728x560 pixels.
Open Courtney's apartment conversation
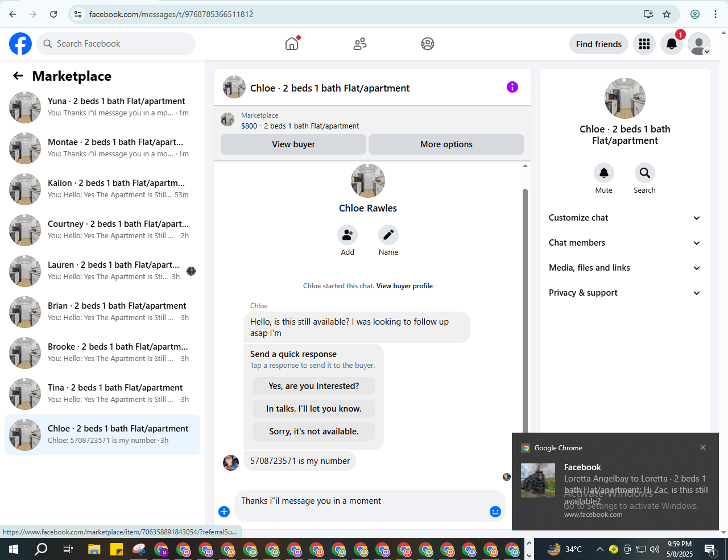point(102,230)
